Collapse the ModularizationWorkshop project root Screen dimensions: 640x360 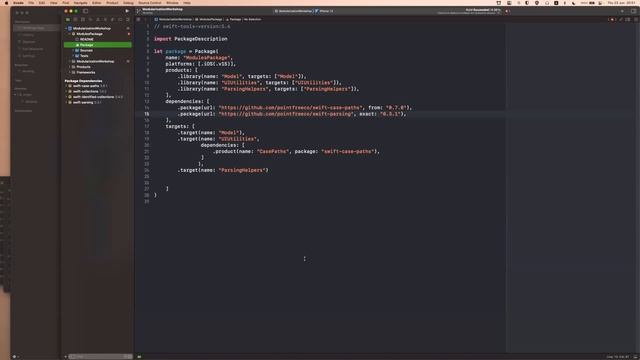pyautogui.click(x=66, y=29)
